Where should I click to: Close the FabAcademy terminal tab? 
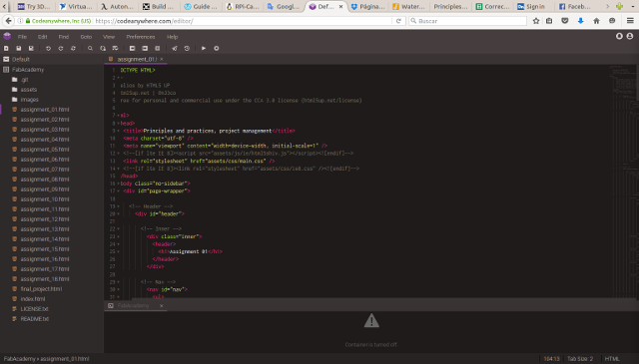[162, 305]
